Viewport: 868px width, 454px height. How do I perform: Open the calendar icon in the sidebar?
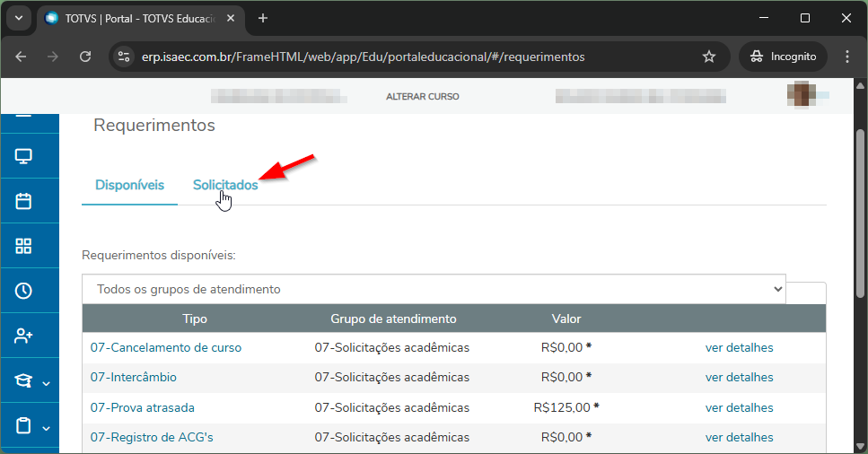click(23, 201)
